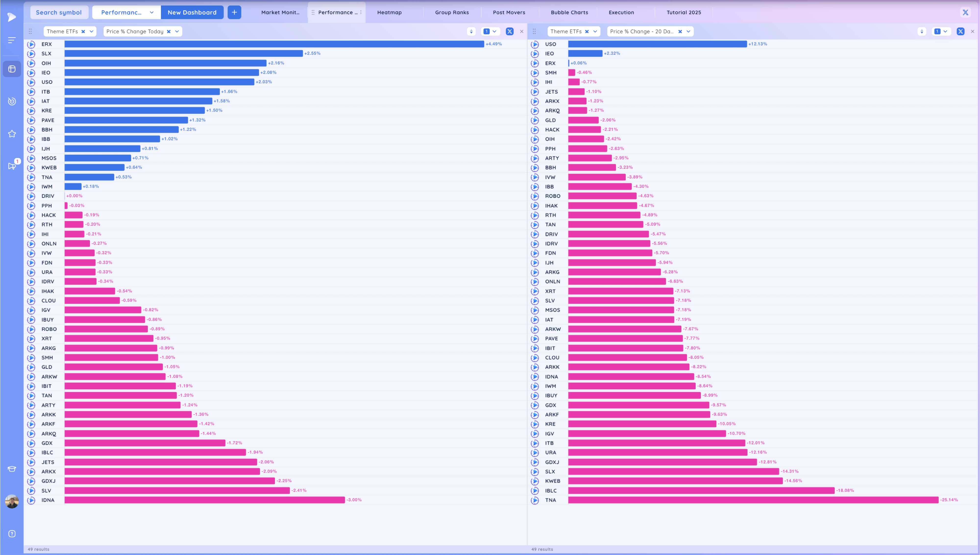Open right panel link group 1 dropdown
This screenshot has width=980, height=555.
[941, 31]
